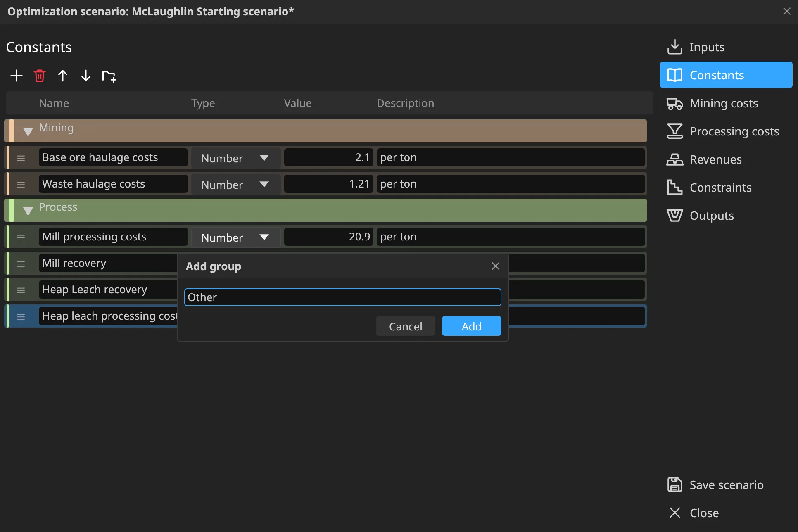Open the Constraints section
The height and width of the screenshot is (532, 798).
726,188
